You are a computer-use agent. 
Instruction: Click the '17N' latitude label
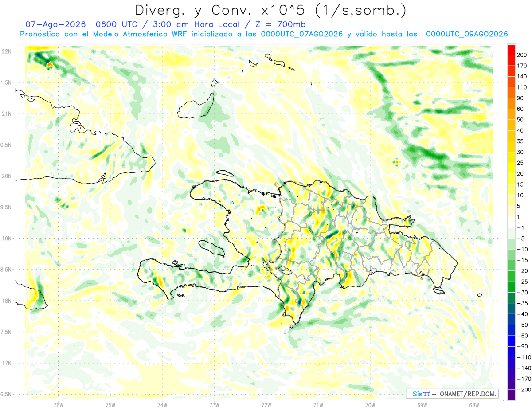(x=7, y=363)
